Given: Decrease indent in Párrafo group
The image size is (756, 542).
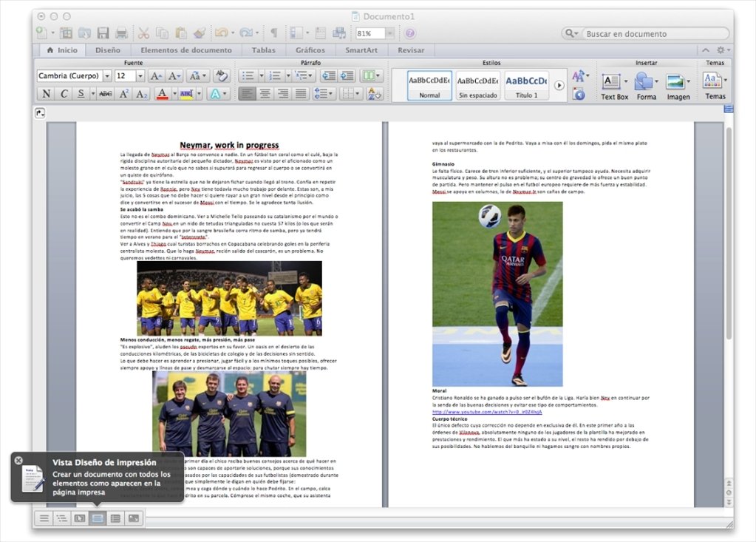Looking at the screenshot, I should click(x=329, y=75).
